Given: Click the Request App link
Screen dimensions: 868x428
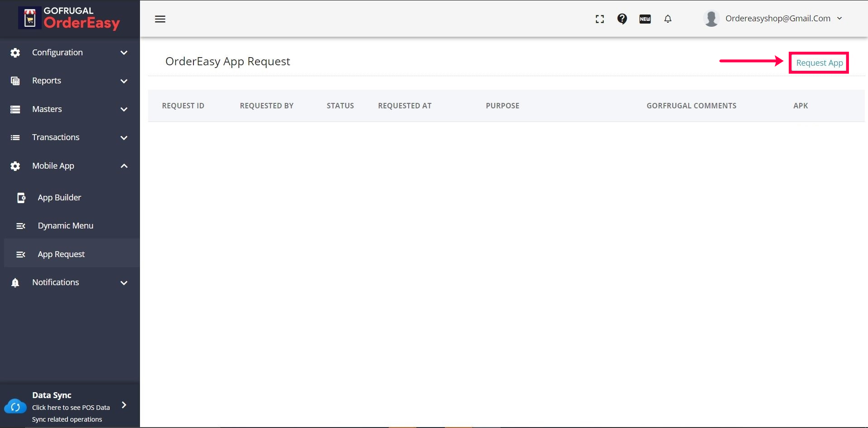Looking at the screenshot, I should tap(819, 63).
